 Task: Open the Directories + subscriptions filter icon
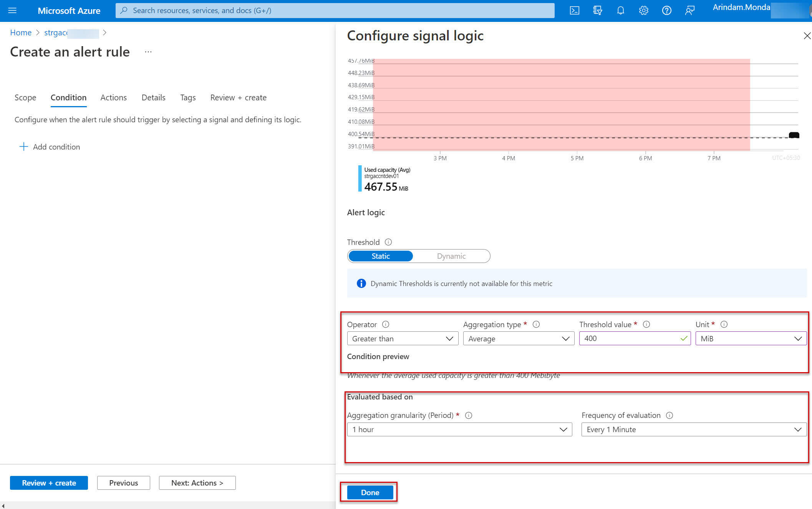597,10
